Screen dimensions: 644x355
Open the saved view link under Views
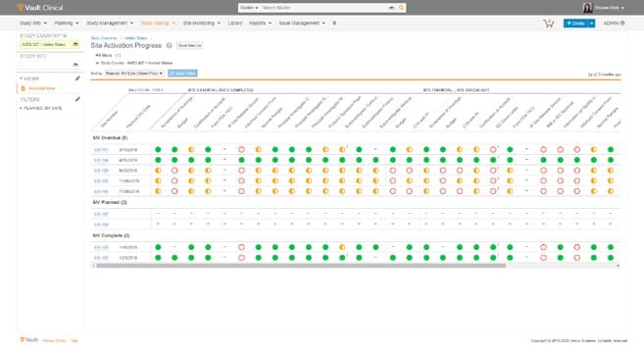click(x=41, y=88)
